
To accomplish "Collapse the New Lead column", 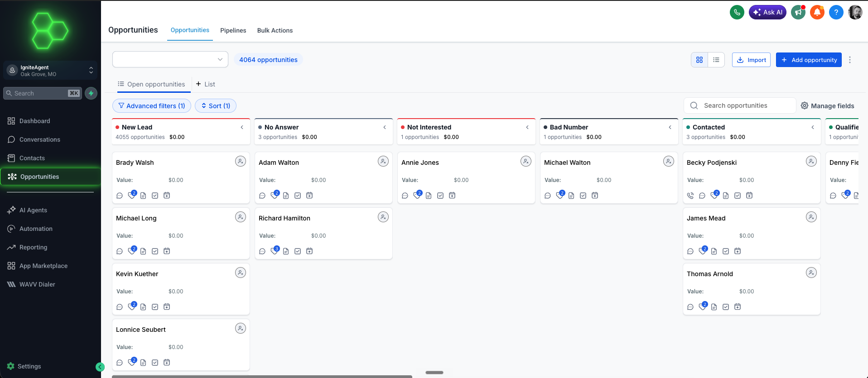I will point(242,127).
